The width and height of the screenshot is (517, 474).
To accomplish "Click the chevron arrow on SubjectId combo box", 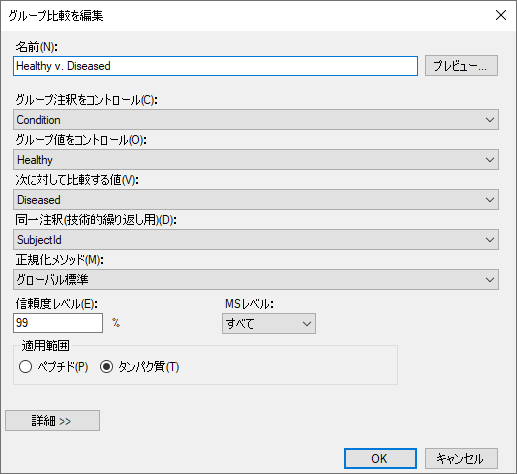I will pos(490,240).
